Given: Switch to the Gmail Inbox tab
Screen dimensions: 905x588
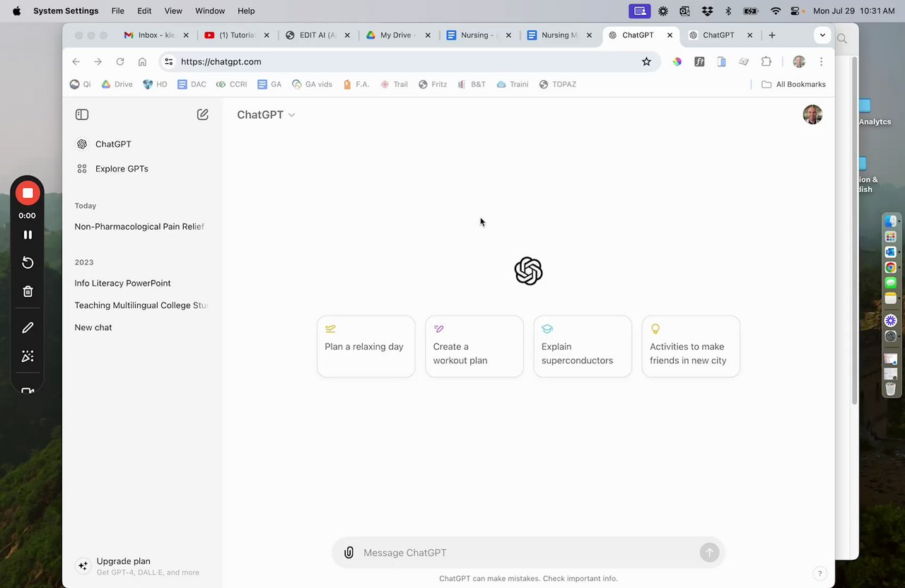Looking at the screenshot, I should point(156,35).
